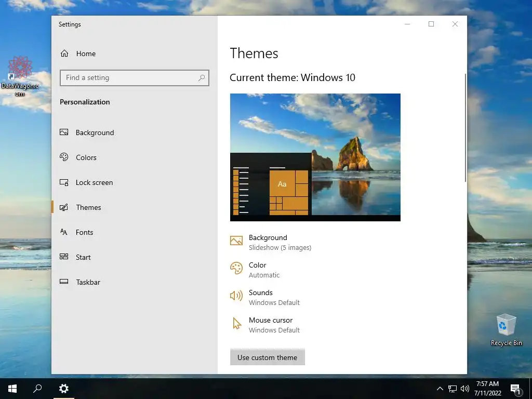Image resolution: width=532 pixels, height=399 pixels.
Task: Click the magnifier icon in Find a setting
Action: [x=202, y=78]
